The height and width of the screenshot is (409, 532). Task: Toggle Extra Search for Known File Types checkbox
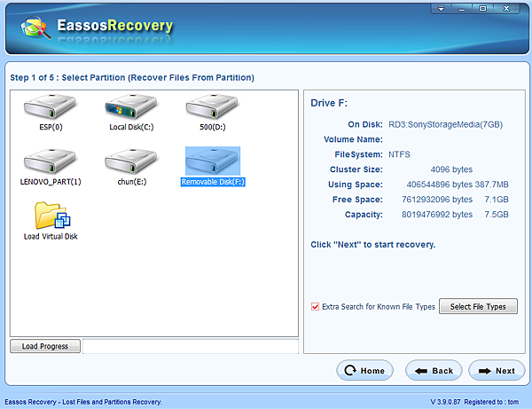315,306
